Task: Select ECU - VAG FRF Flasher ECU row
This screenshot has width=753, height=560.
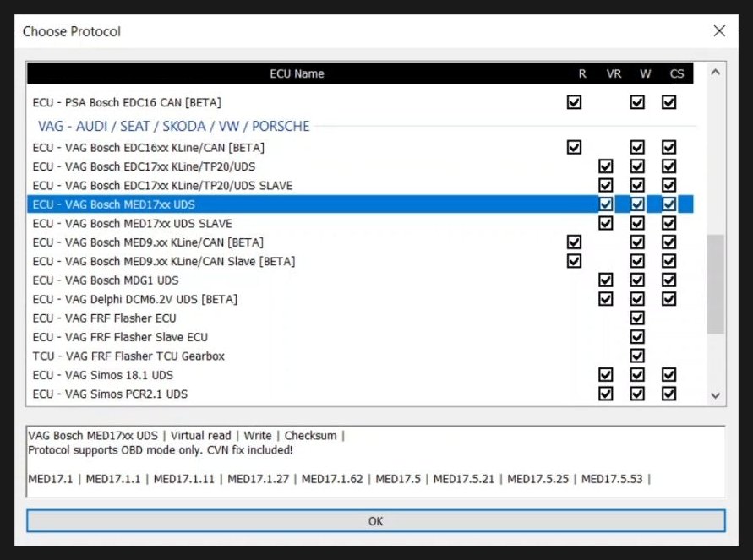Action: 360,318
